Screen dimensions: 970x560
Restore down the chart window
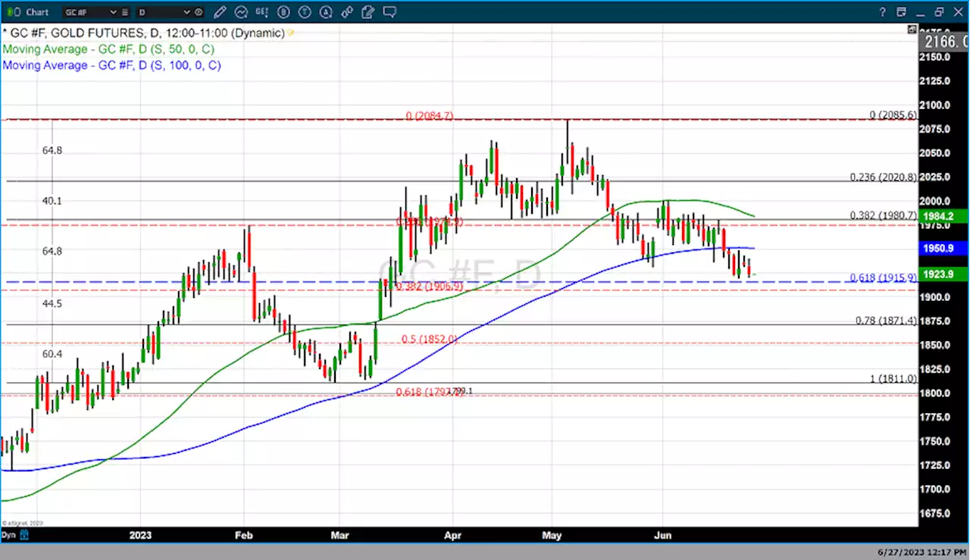click(940, 12)
